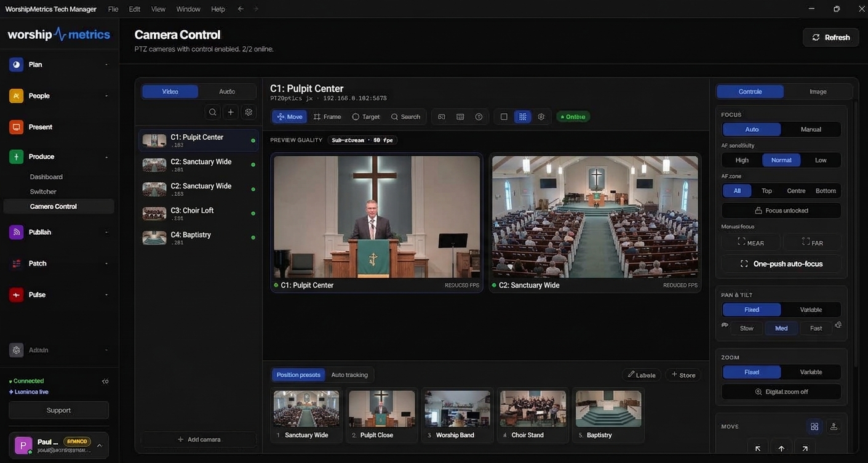Click the up-left arrow in the Move pad
The height and width of the screenshot is (463, 868).
758,449
